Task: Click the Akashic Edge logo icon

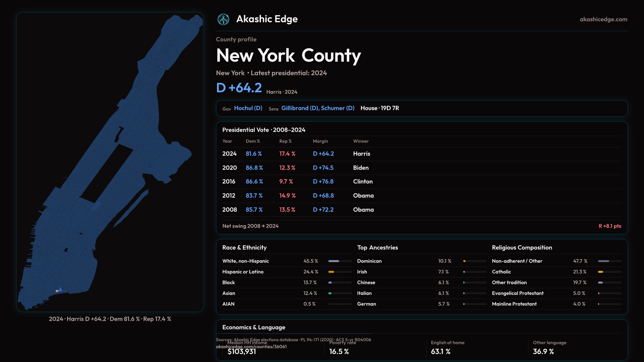Action: (223, 19)
